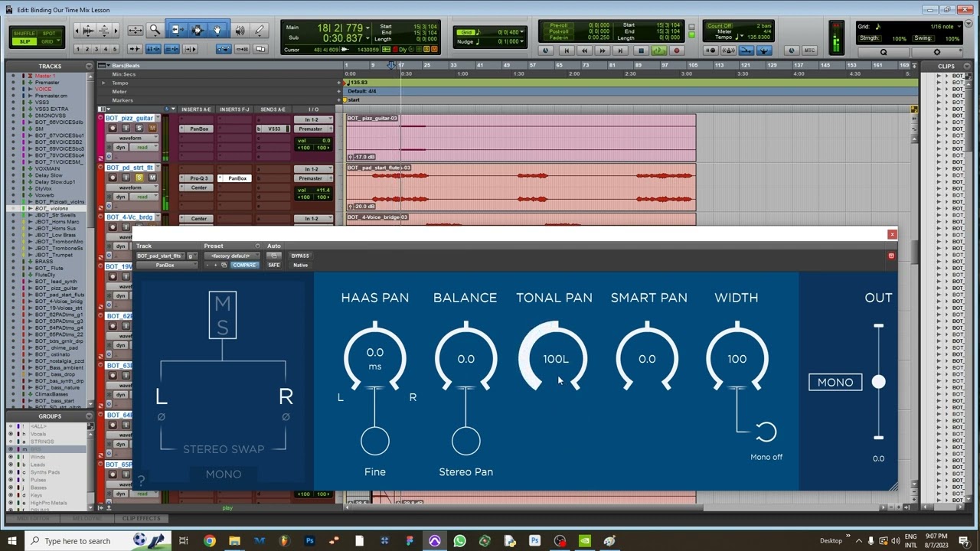Click the OUT level slider handle

(x=878, y=382)
